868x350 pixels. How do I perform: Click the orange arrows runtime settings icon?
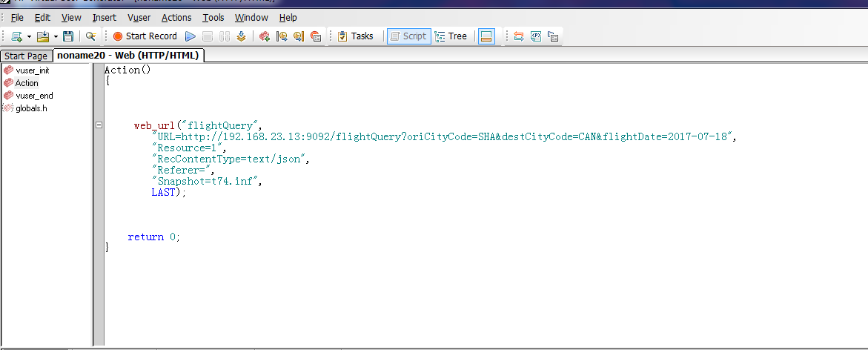519,36
